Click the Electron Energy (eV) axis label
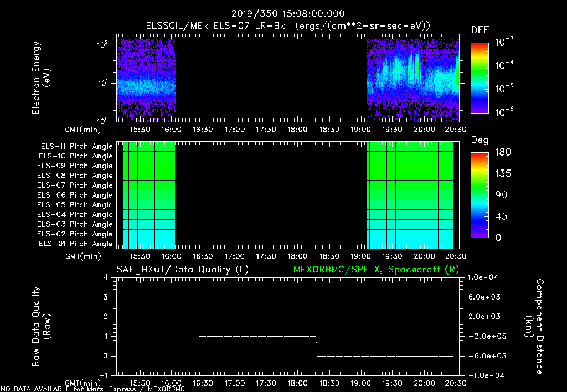567x392 pixels. [x=41, y=78]
